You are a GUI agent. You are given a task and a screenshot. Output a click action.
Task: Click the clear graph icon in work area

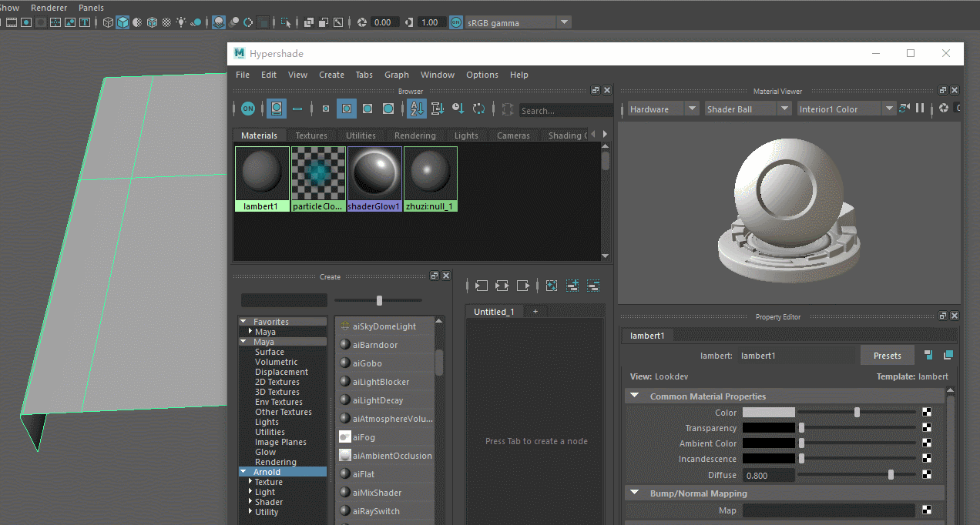pyautogui.click(x=552, y=286)
